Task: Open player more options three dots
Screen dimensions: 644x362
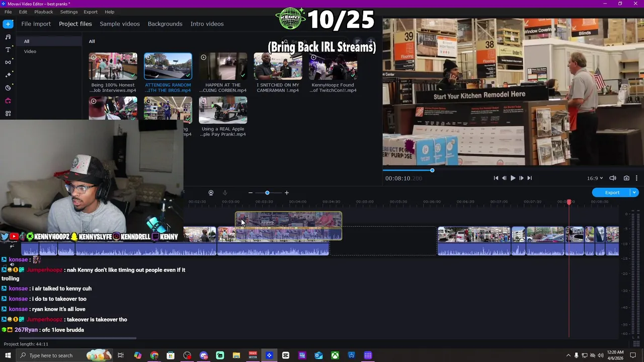Action: click(636, 178)
